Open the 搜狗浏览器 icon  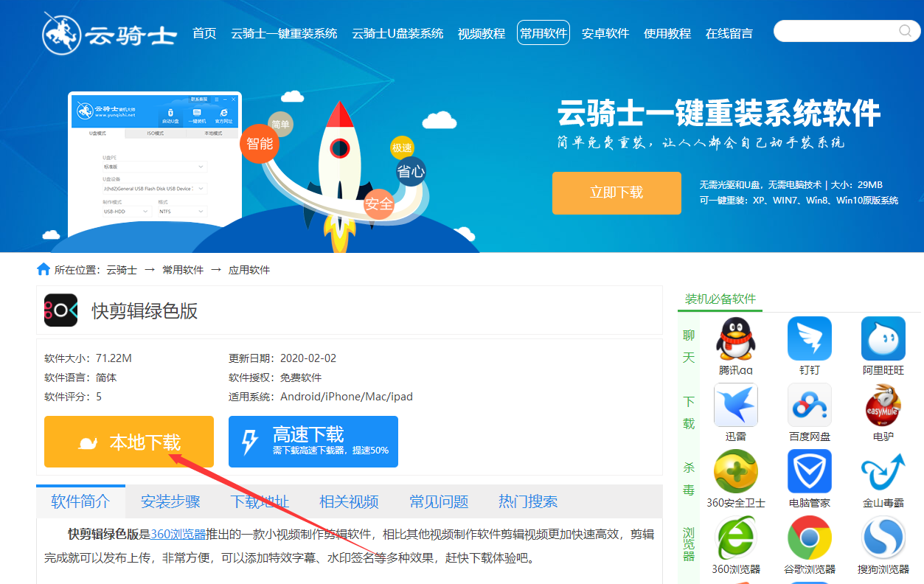pos(883,538)
